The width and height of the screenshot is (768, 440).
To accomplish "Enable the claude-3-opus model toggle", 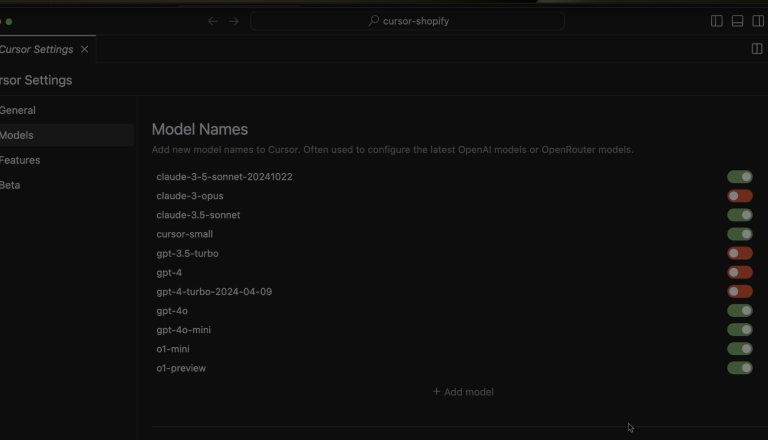I will click(x=739, y=196).
